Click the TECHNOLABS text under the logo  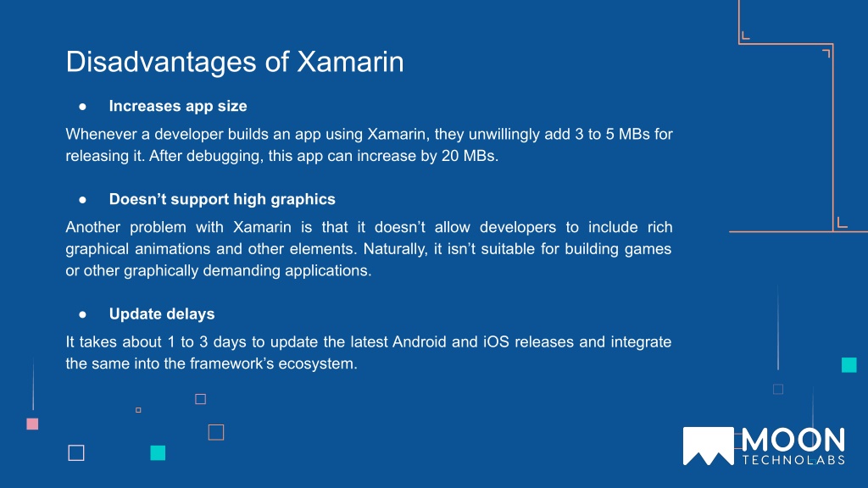(x=793, y=460)
